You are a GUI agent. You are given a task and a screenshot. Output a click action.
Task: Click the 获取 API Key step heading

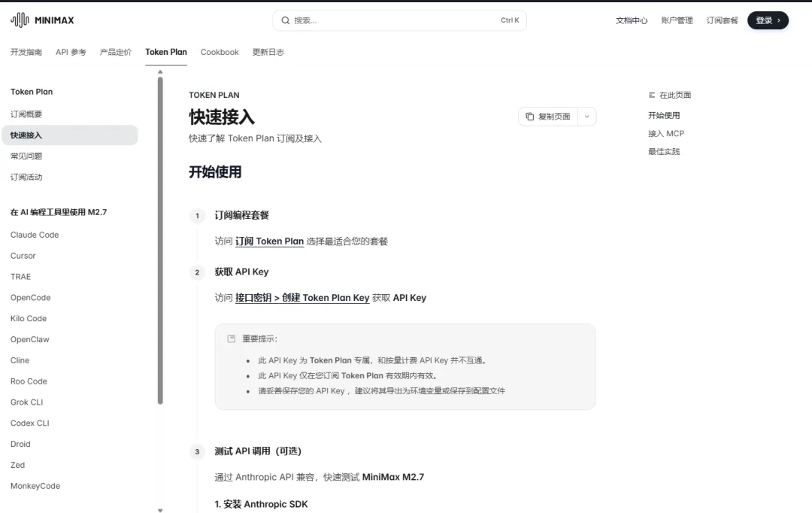pos(241,272)
